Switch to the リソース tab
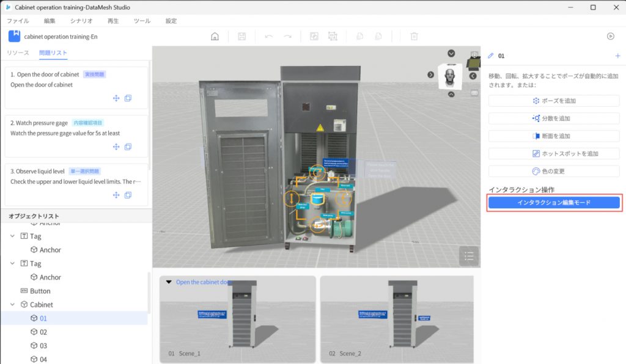Image resolution: width=626 pixels, height=364 pixels. tap(18, 53)
